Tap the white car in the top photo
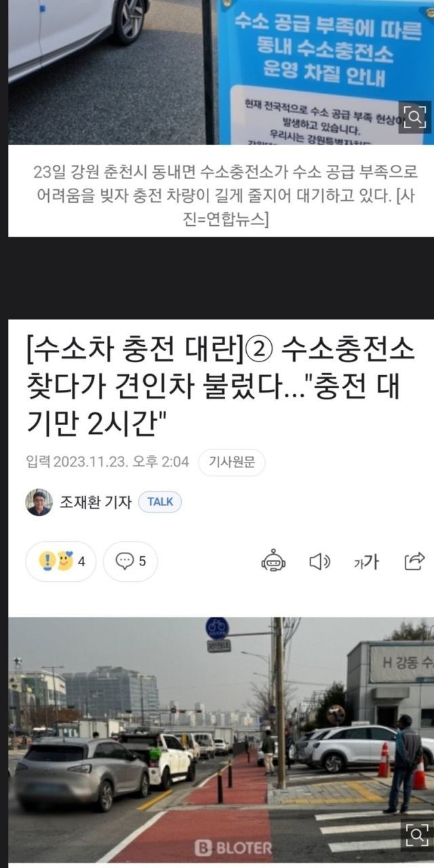 coord(76,34)
